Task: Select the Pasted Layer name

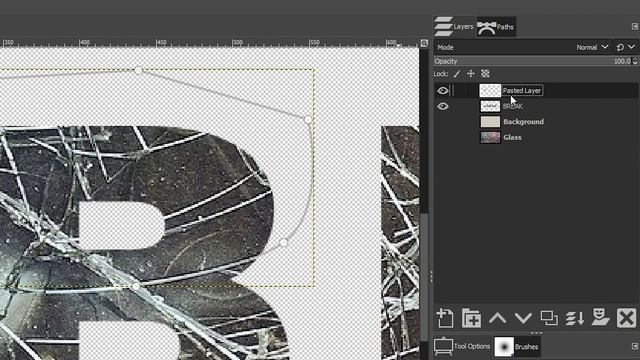Action: click(522, 91)
